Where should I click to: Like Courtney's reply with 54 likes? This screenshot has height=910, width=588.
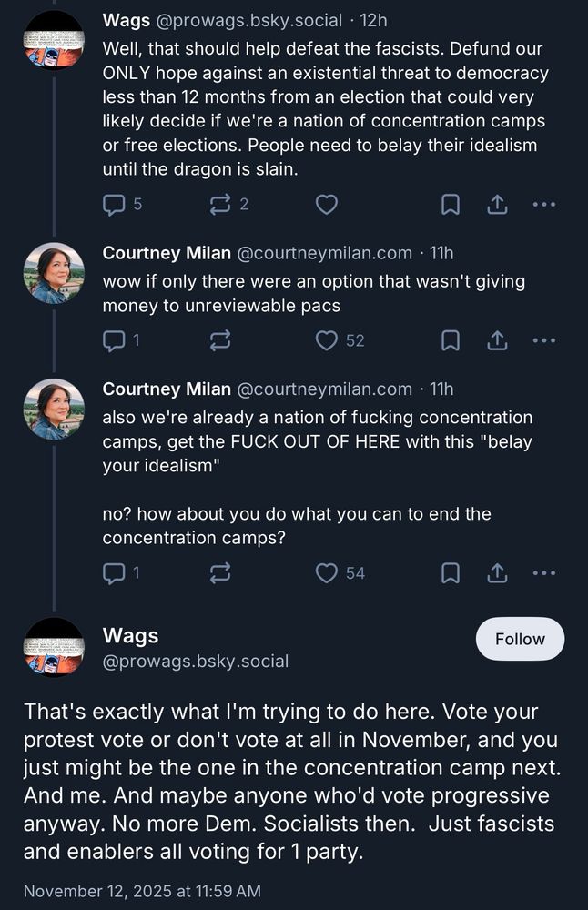326,572
